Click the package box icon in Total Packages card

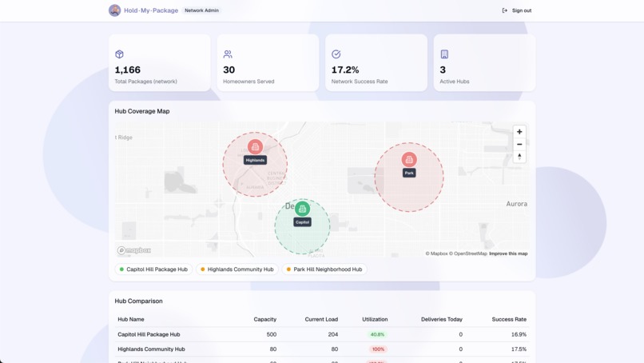point(119,54)
